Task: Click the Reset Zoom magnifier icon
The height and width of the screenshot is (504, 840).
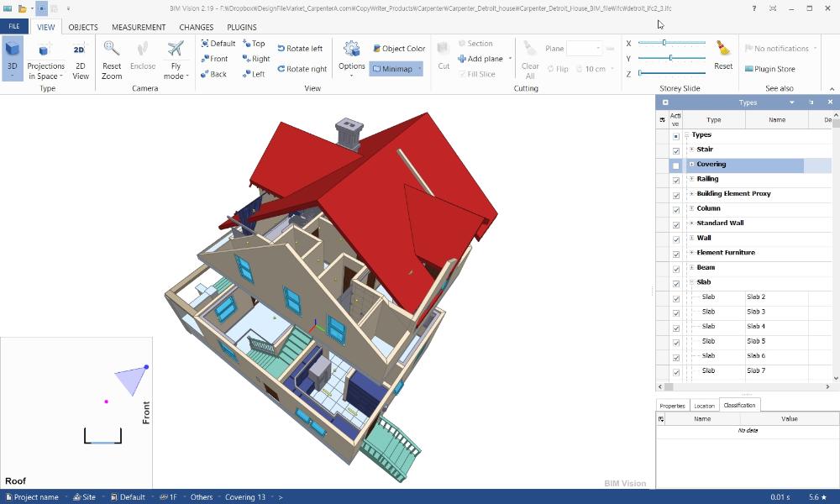Action: point(112,49)
